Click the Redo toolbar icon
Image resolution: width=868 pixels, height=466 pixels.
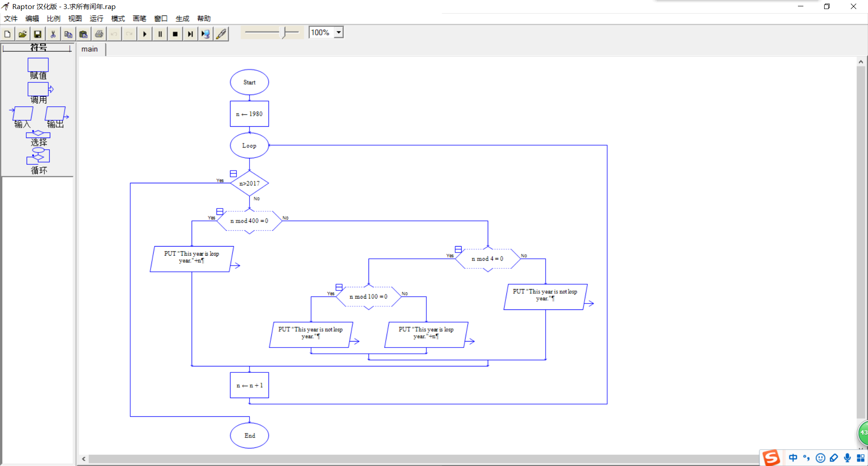(129, 34)
